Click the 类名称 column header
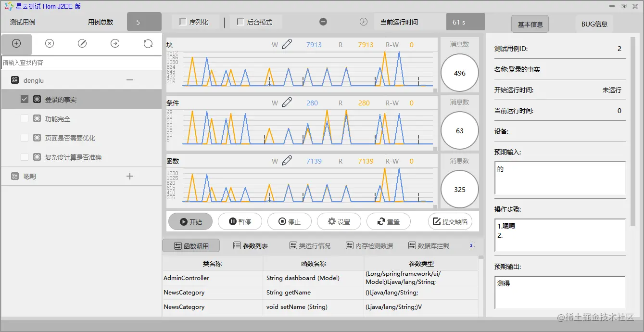The height and width of the screenshot is (332, 644). [213, 264]
